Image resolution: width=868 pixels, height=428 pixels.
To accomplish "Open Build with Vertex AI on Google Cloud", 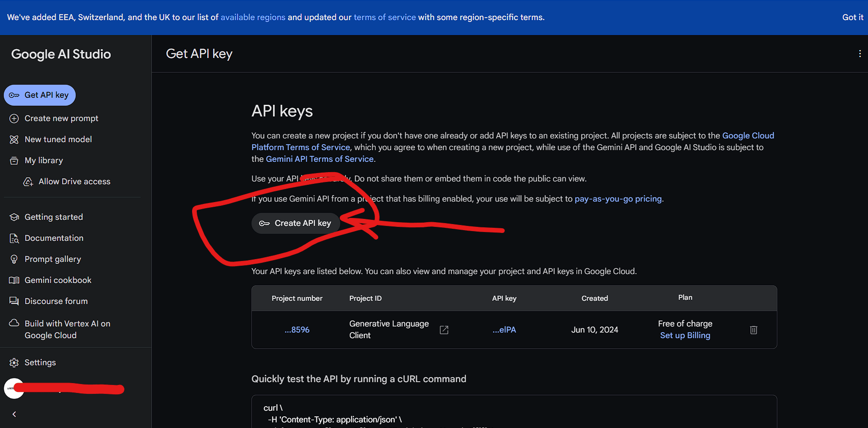I will (x=67, y=329).
